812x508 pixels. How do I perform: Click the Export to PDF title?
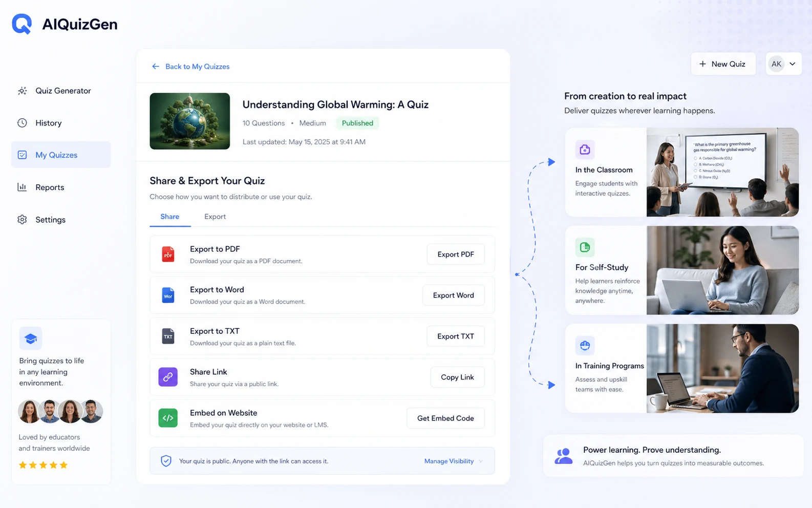(x=215, y=249)
